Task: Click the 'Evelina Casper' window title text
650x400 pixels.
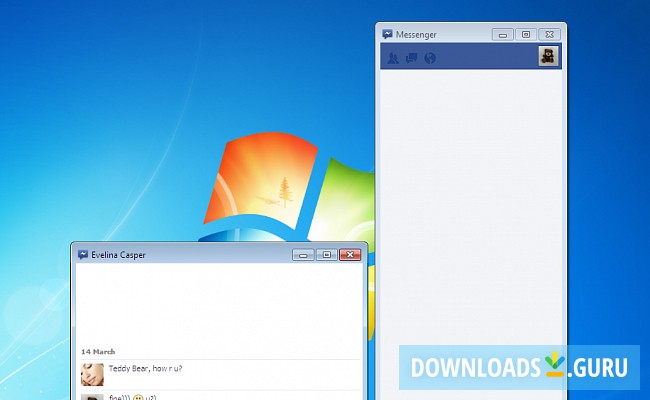Action: coord(118,255)
